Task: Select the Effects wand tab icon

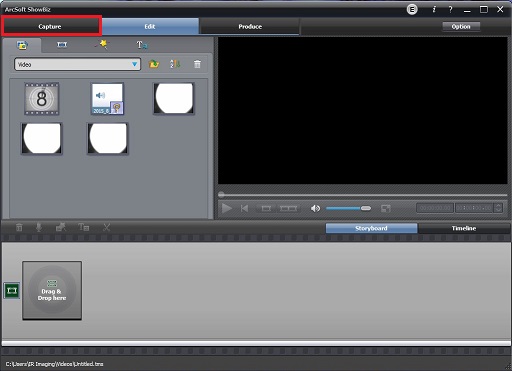Action: coord(102,44)
